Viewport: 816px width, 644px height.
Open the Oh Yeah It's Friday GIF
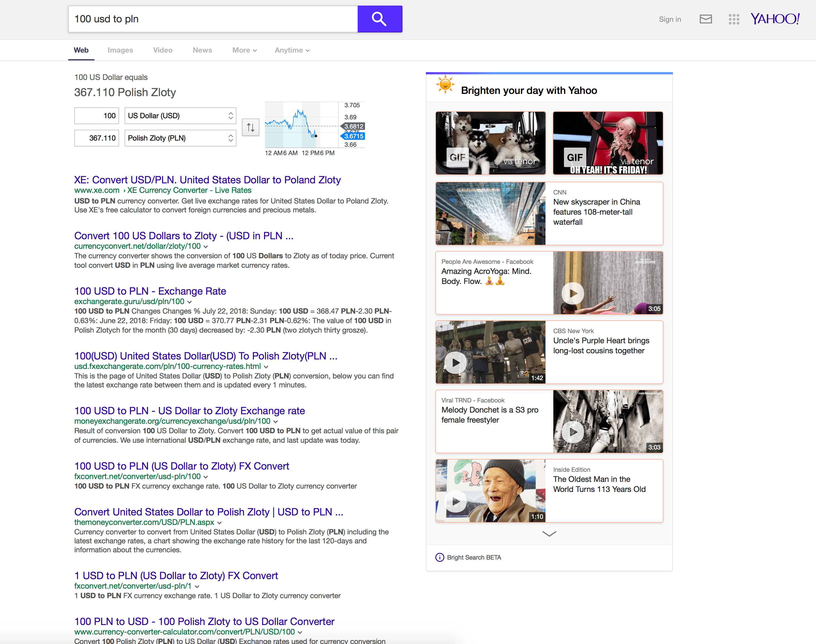608,143
